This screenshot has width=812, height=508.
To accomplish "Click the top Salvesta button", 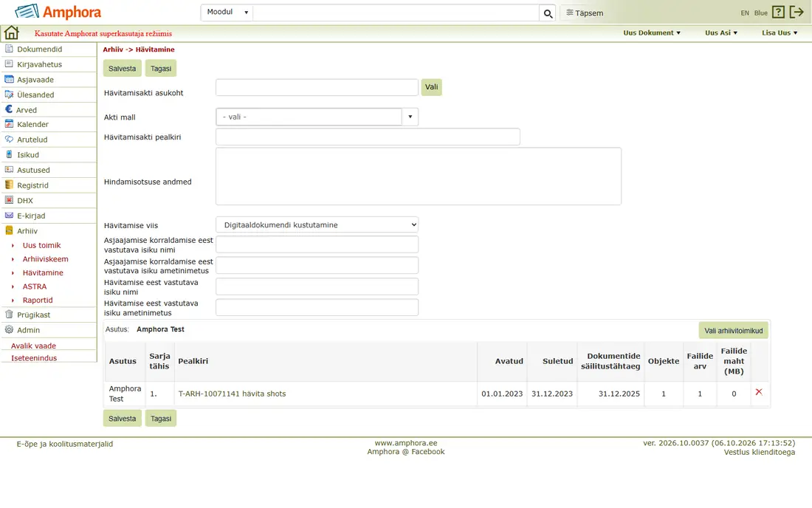I will (x=123, y=69).
